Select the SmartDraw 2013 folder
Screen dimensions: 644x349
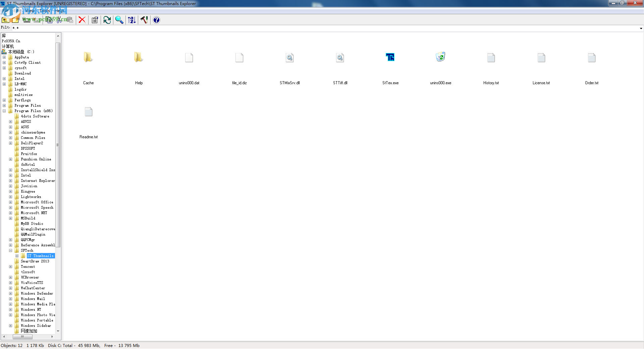(x=35, y=261)
